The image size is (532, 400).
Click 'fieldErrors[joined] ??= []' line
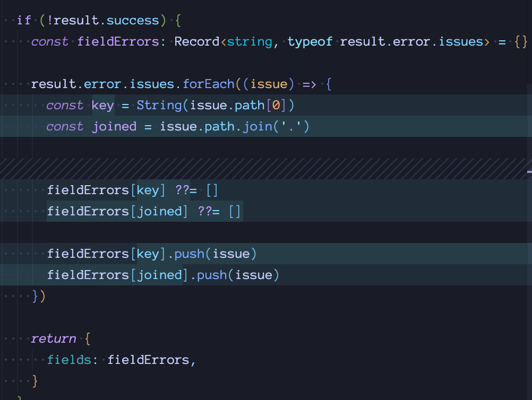(144, 211)
